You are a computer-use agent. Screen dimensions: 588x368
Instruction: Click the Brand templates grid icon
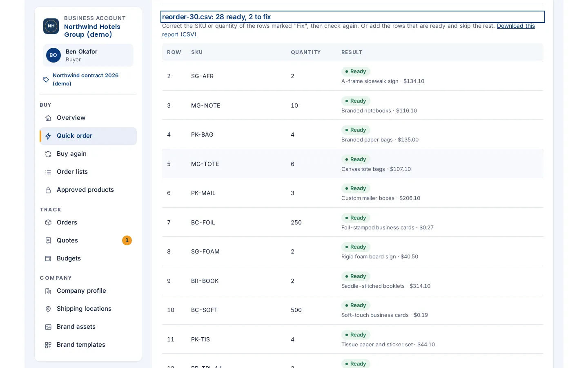(48, 345)
